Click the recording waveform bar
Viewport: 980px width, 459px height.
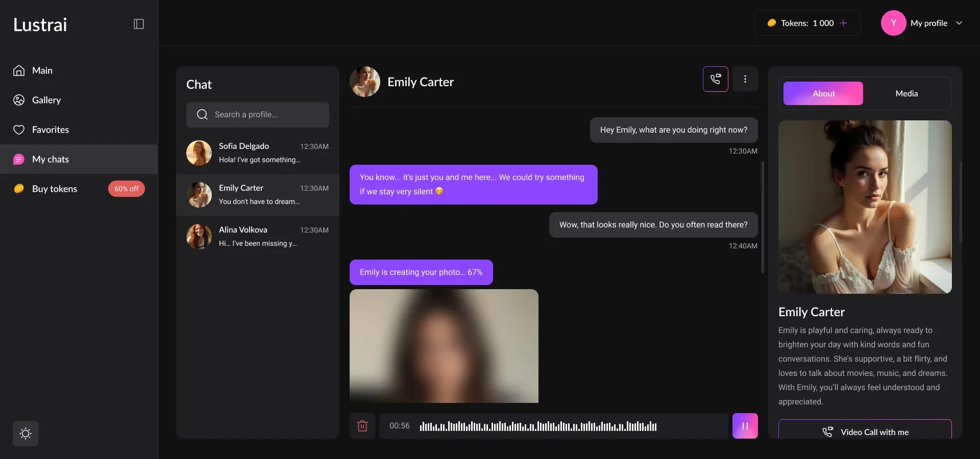(x=538, y=426)
